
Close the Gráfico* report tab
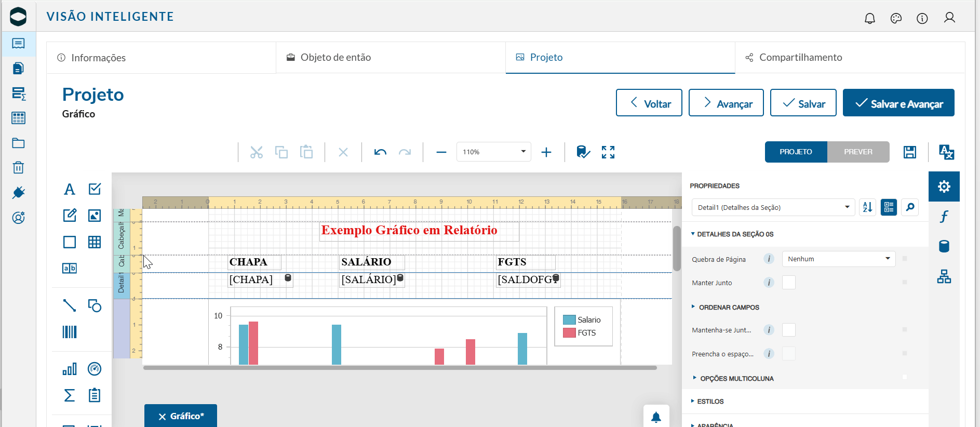point(162,417)
